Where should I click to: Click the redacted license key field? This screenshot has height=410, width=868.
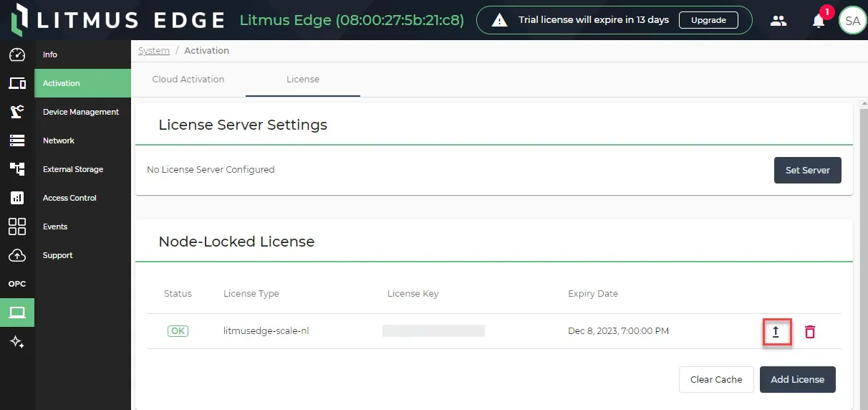(433, 331)
